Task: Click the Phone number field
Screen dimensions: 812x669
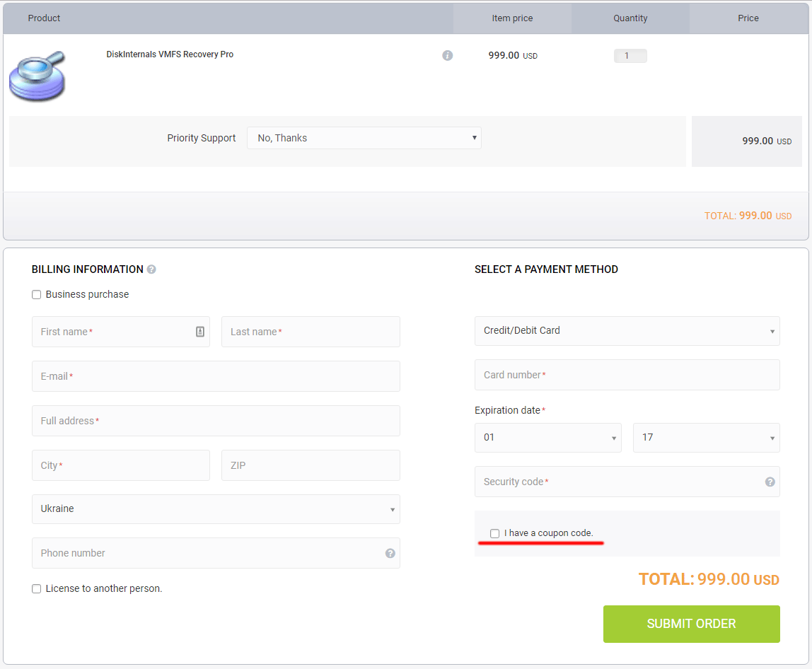Action: point(216,553)
